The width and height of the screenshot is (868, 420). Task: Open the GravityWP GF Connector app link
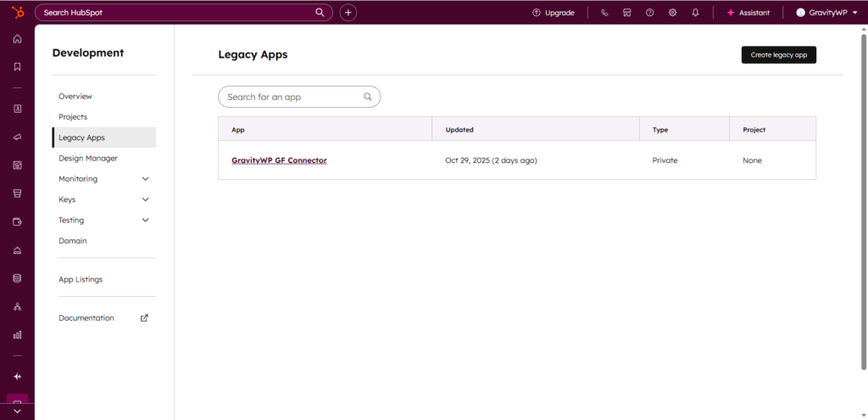pyautogui.click(x=279, y=160)
